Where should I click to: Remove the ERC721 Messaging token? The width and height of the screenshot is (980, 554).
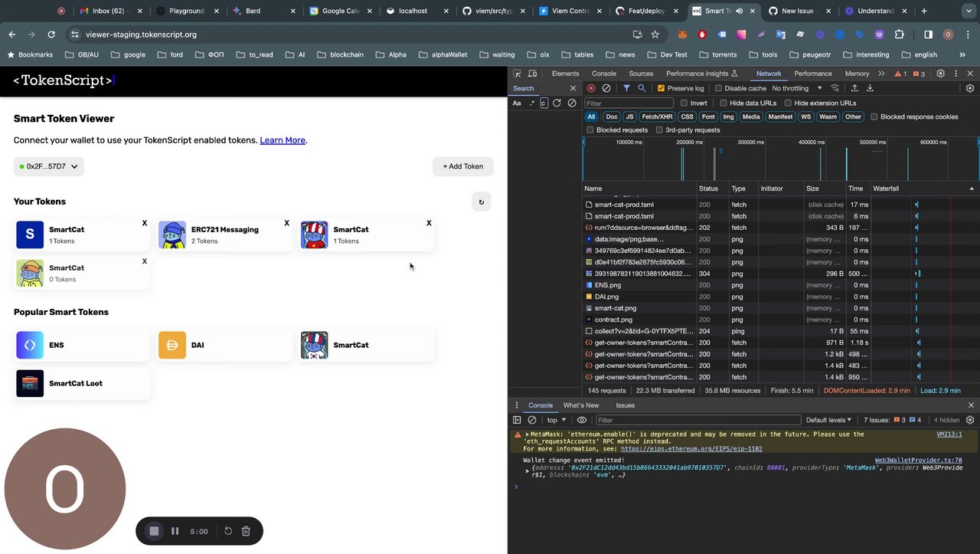(x=287, y=223)
